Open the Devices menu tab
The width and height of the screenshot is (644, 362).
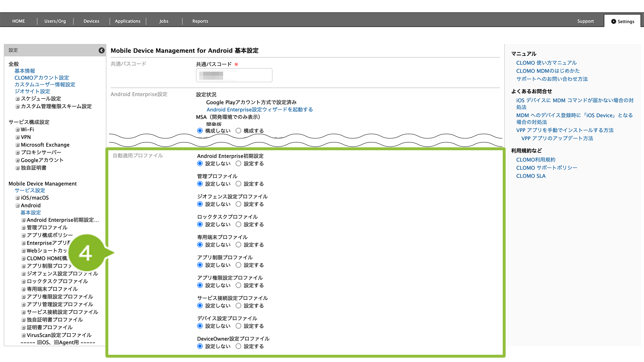coord(91,21)
